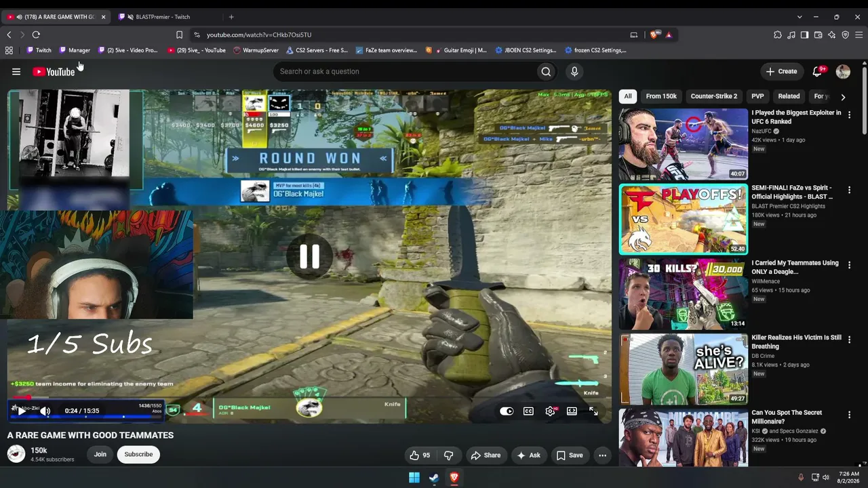Open the YouTube guide hamburger menu
The height and width of the screenshot is (488, 868).
pos(16,71)
